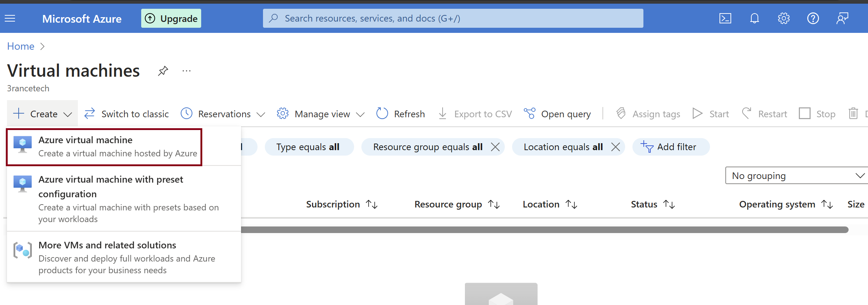
Task: Remove the Location filter
Action: coord(616,147)
